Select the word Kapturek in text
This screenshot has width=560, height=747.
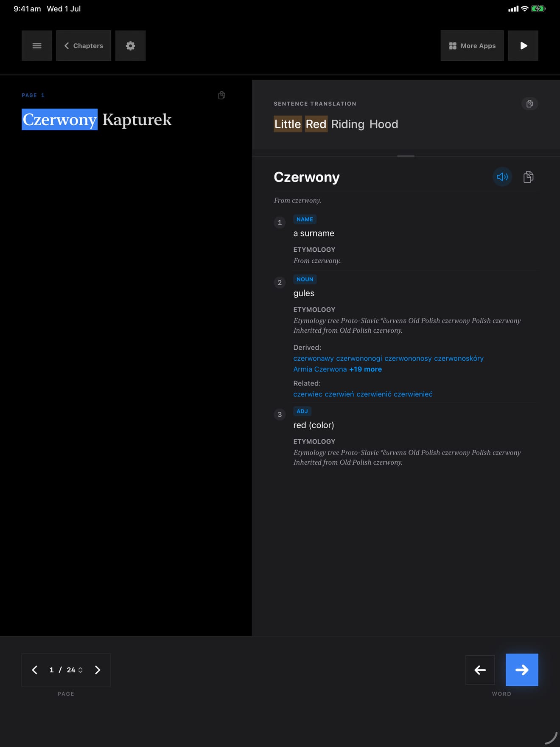137,120
